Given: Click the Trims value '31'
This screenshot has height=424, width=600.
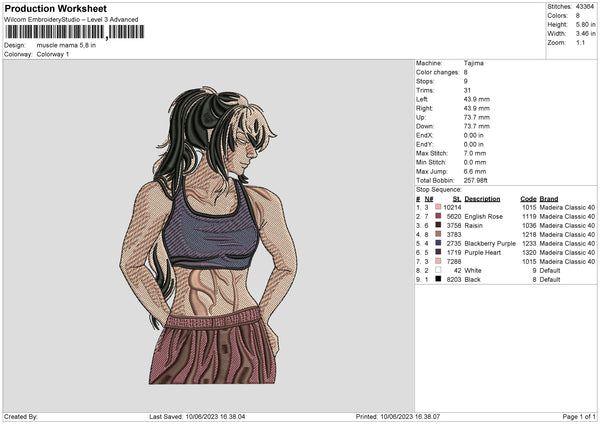Looking at the screenshot, I should tap(467, 90).
